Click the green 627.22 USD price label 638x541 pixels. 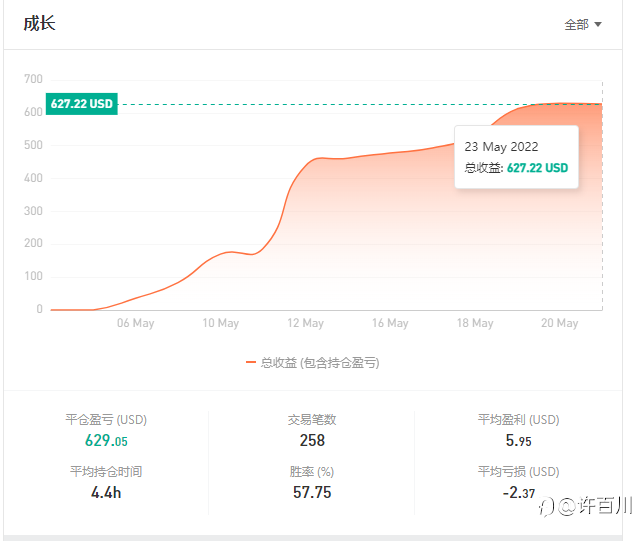[x=82, y=104]
